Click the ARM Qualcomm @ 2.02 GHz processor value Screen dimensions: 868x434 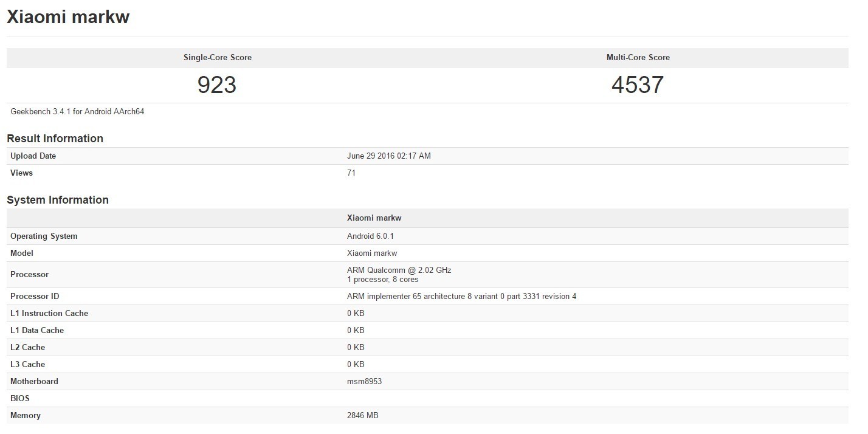[399, 270]
